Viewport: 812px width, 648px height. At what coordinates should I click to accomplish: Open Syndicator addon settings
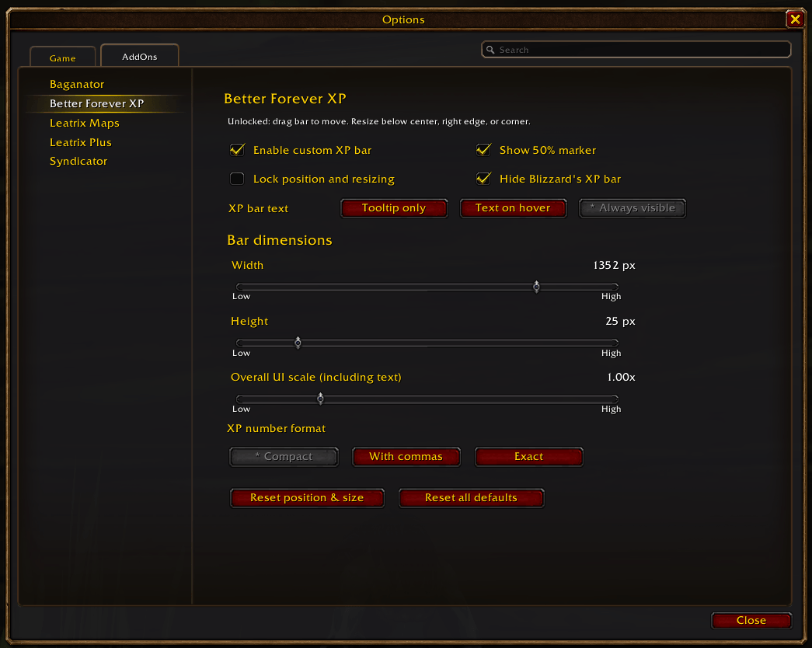tap(78, 161)
